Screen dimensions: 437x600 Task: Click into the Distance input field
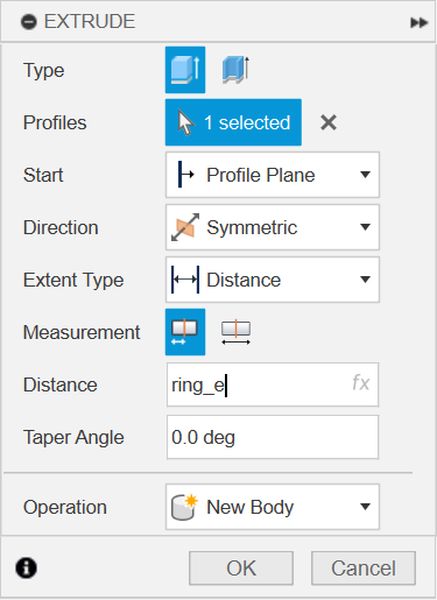pyautogui.click(x=272, y=385)
